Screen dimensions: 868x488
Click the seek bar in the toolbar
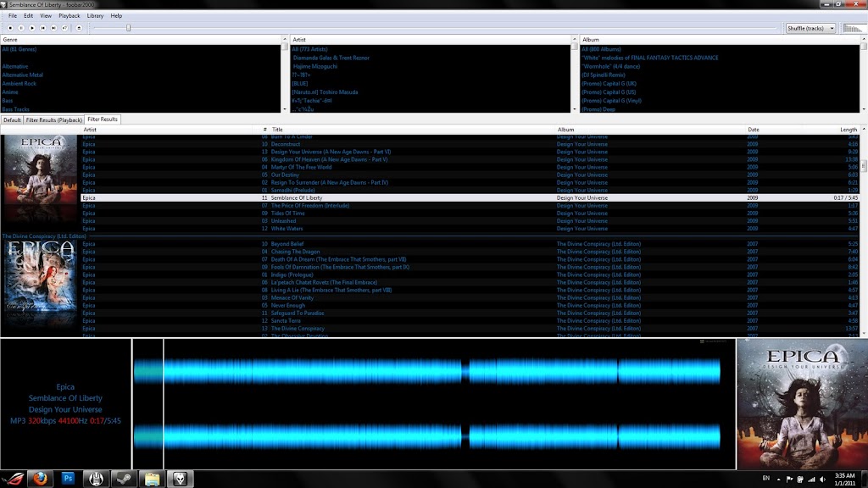coord(435,28)
